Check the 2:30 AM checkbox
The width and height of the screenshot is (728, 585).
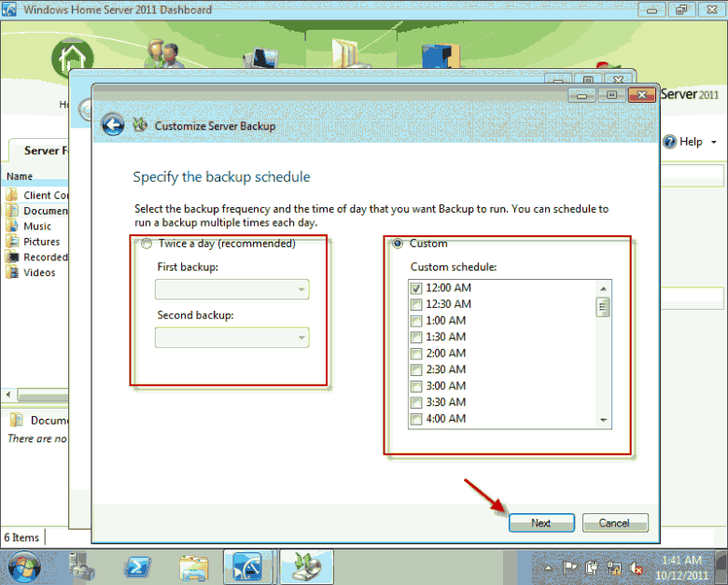[x=416, y=370]
